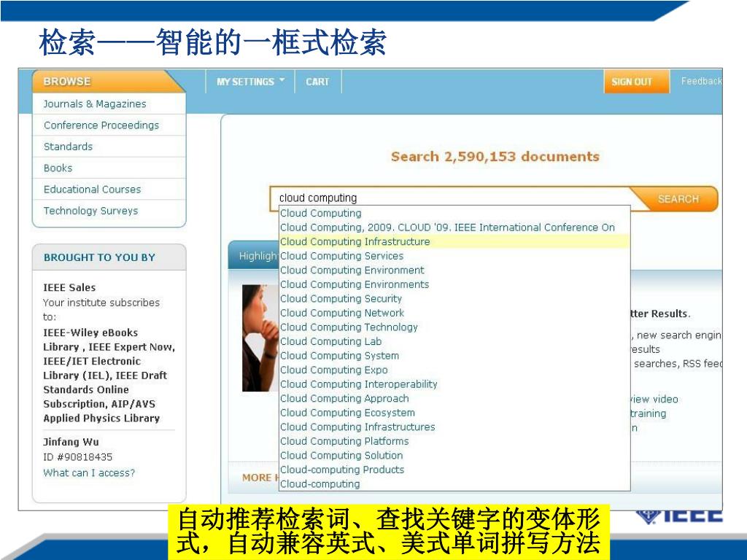Viewport: 747px width, 560px height.
Task: Select 'Cloud Computing Services' suggestion
Action: point(454,256)
